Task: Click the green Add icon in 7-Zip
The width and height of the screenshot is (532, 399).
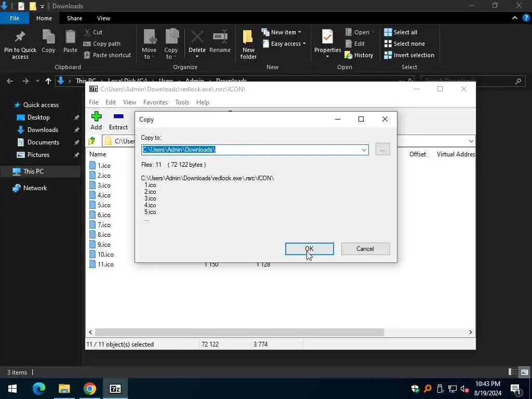Action: click(96, 116)
